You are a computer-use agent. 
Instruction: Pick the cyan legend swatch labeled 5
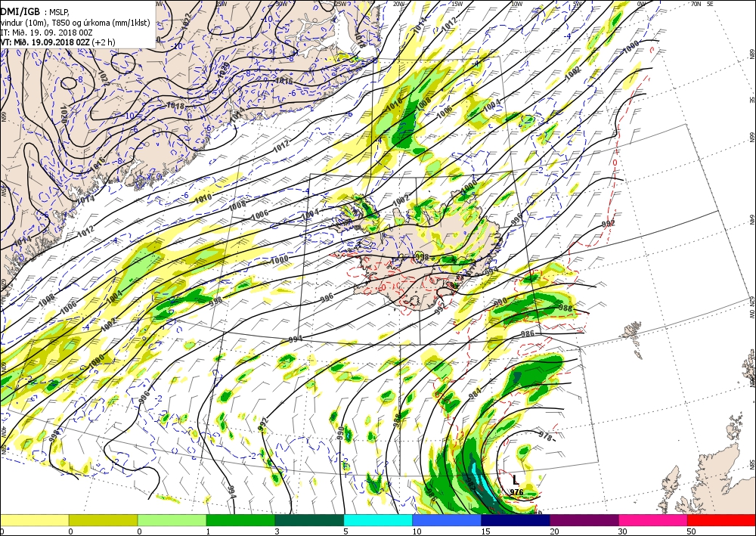378,520
